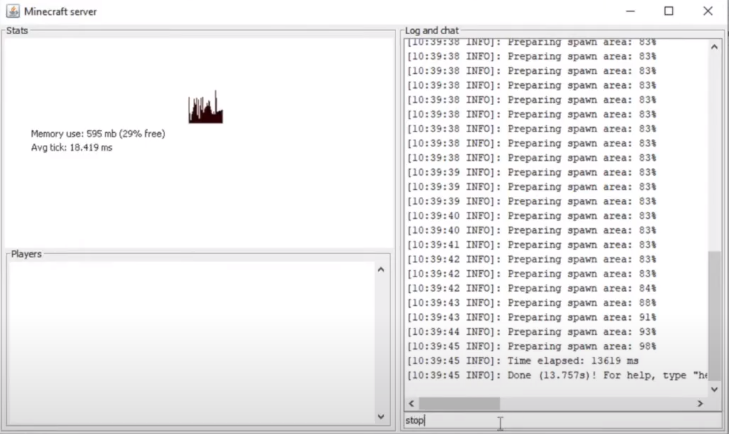Click the 'Preparing spawn area: 91%' log line

tap(531, 318)
